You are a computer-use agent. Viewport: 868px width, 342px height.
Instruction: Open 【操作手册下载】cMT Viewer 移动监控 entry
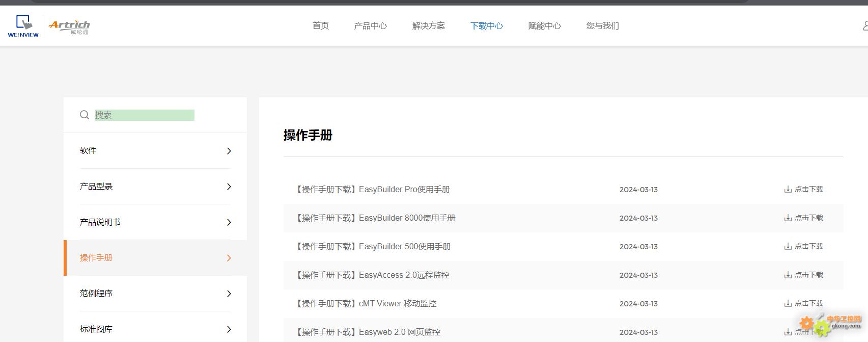click(366, 304)
